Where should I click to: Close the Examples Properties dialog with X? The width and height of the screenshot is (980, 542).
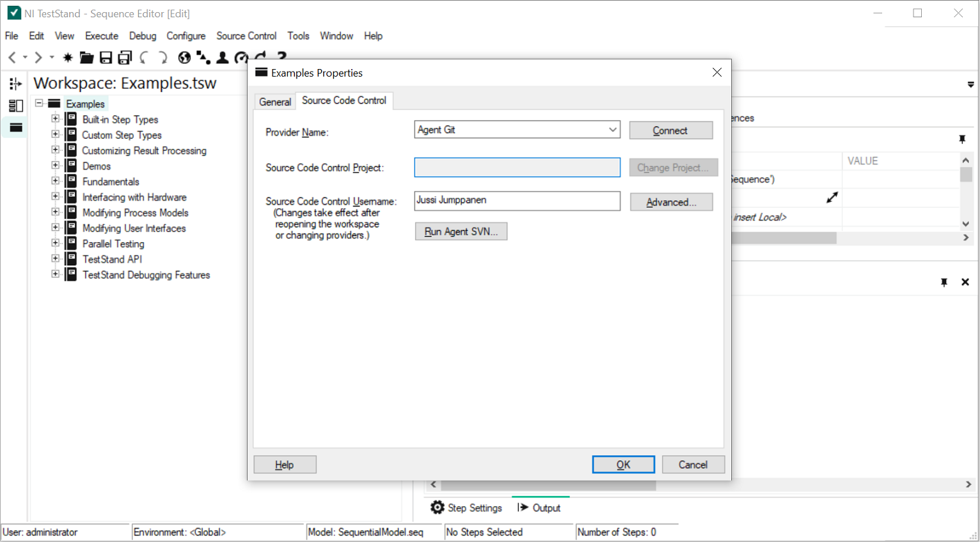717,72
